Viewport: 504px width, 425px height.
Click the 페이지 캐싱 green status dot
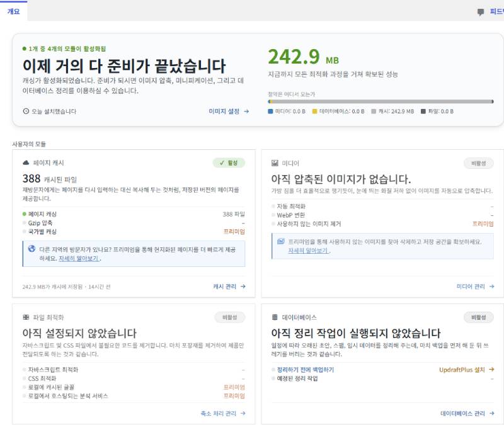pyautogui.click(x=25, y=214)
